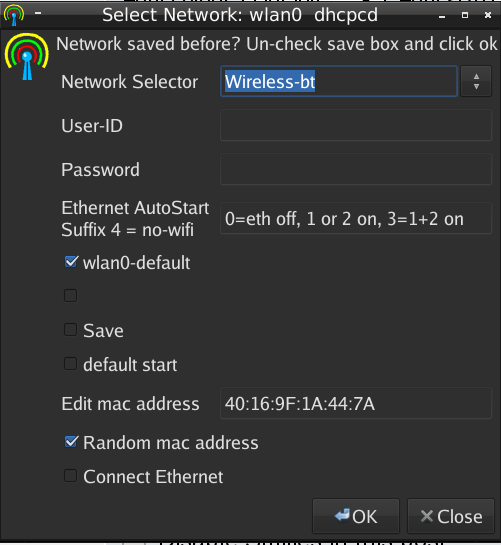The width and height of the screenshot is (501, 545).
Task: Confirm with the OK button
Action: (x=356, y=516)
